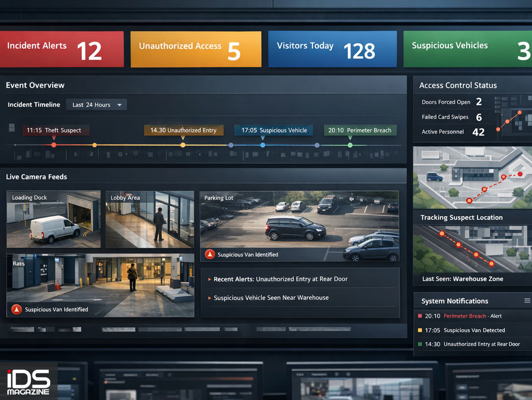Image resolution: width=532 pixels, height=400 pixels.
Task: Open the Loading Dock camera feed
Action: [53, 219]
